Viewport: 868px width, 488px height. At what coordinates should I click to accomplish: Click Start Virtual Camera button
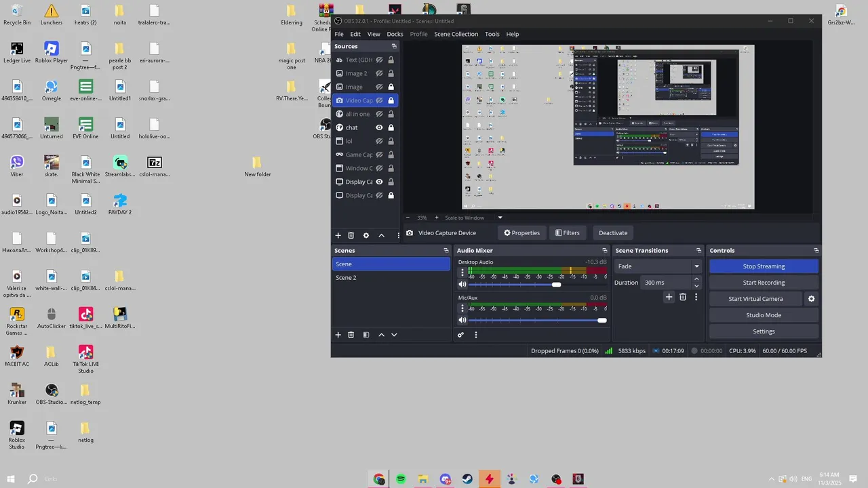pos(755,299)
